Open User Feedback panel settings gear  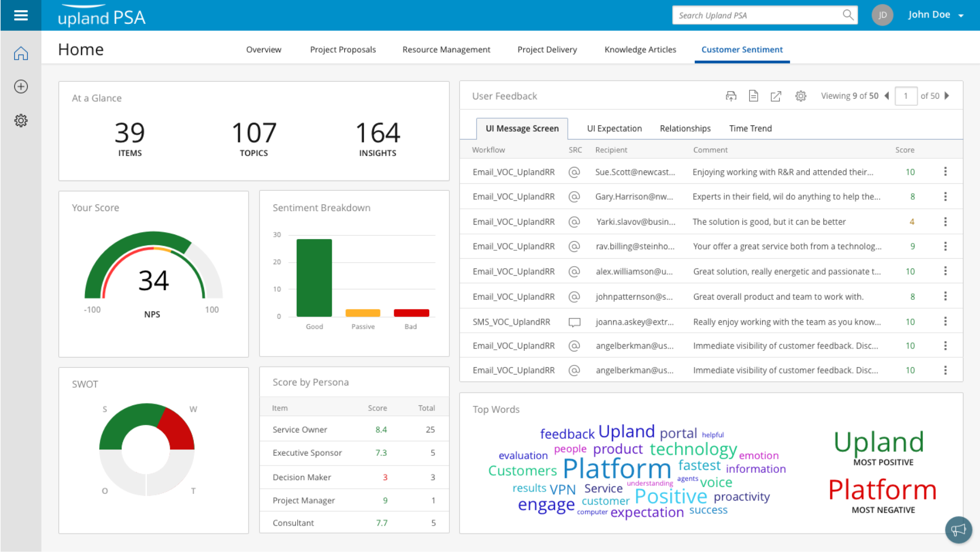coord(801,96)
